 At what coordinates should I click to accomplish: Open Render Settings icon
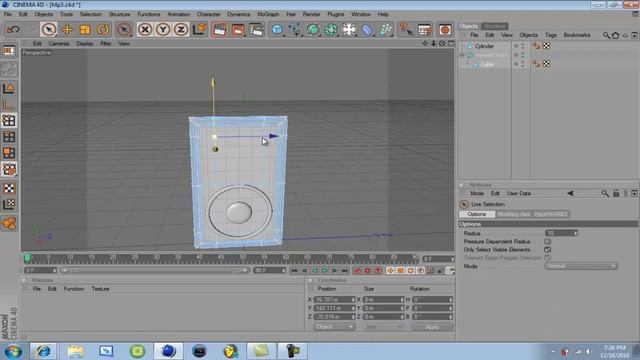[256, 29]
